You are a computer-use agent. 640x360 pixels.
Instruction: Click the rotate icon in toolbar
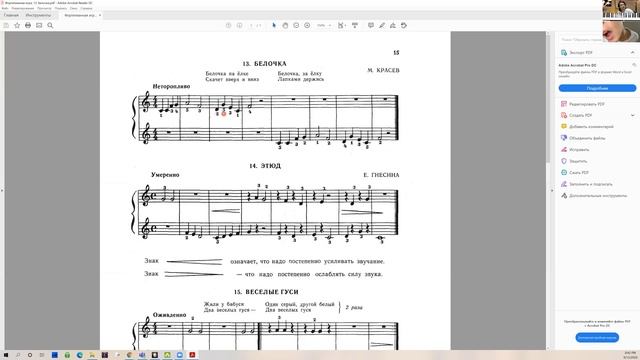pos(404,25)
